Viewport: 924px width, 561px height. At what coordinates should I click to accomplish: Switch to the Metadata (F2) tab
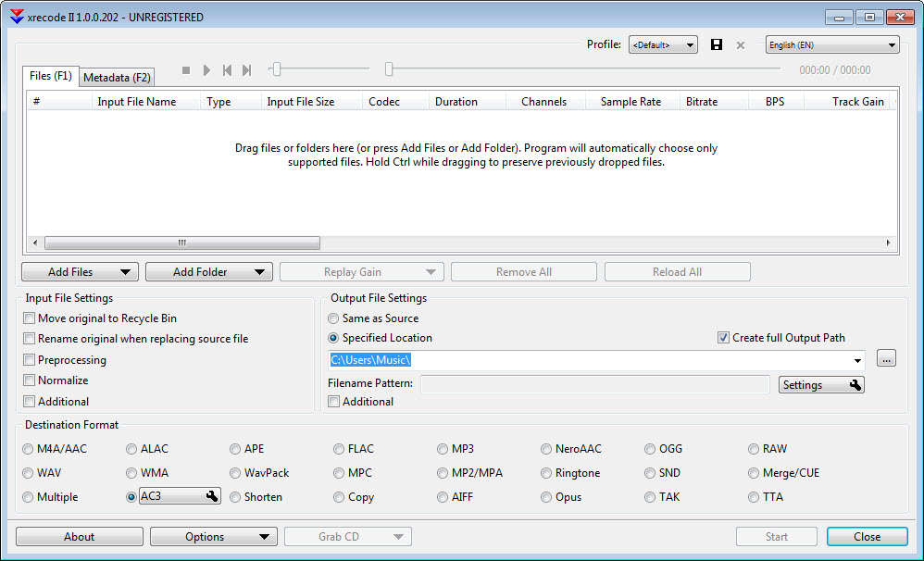(x=117, y=77)
